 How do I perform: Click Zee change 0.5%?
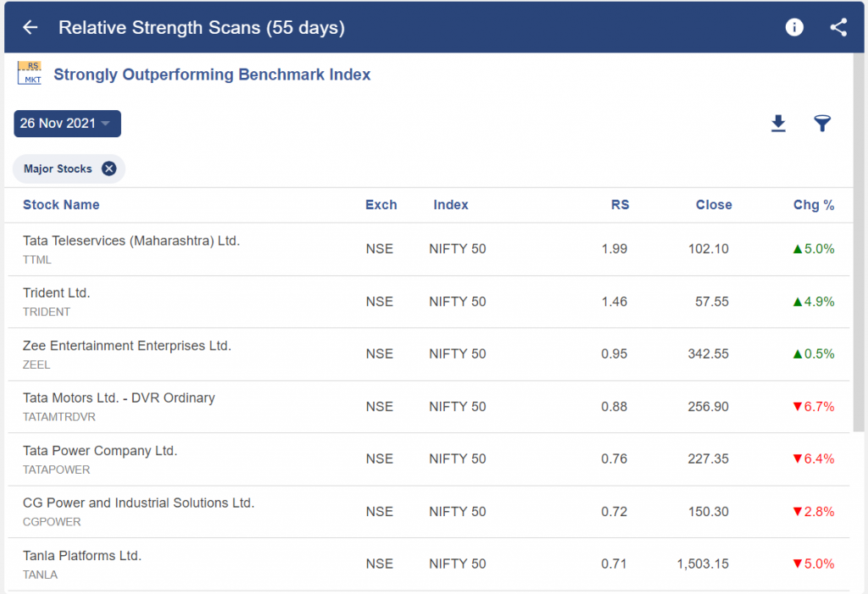pyautogui.click(x=813, y=353)
